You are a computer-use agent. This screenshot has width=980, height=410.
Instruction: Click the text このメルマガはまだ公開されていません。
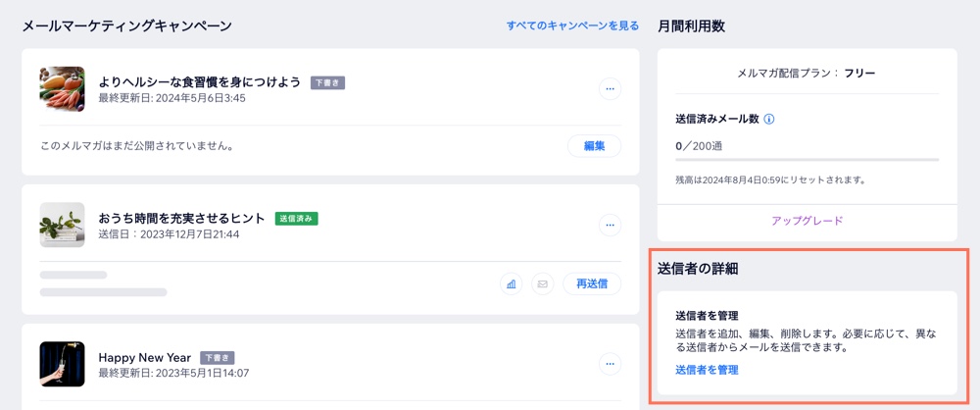point(137,146)
